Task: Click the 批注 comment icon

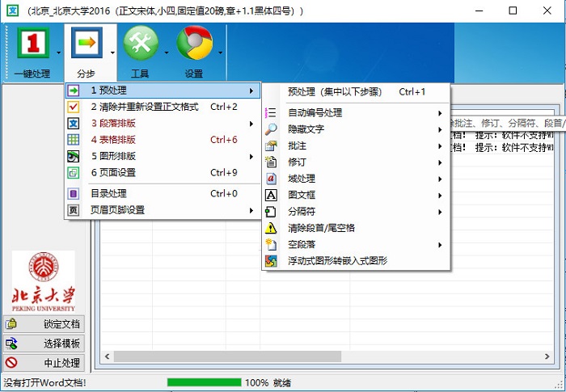Action: (272, 146)
